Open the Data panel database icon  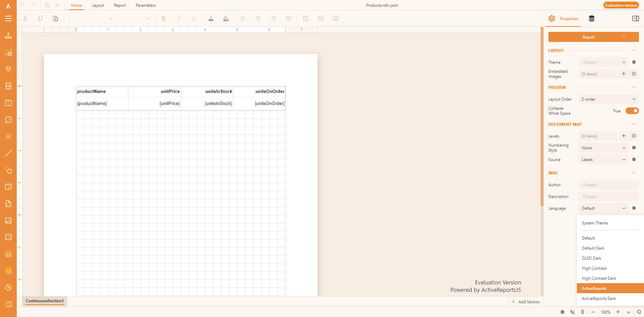[x=592, y=19]
